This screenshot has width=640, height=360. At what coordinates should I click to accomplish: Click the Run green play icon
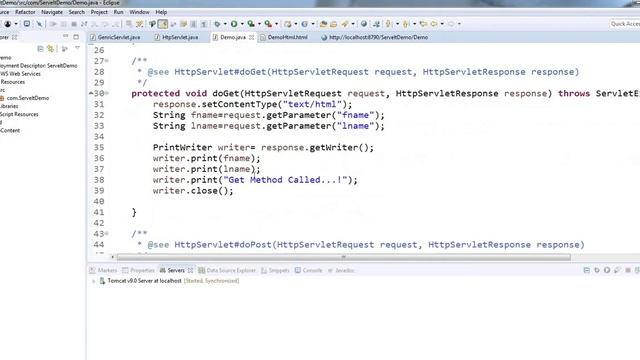tap(234, 24)
